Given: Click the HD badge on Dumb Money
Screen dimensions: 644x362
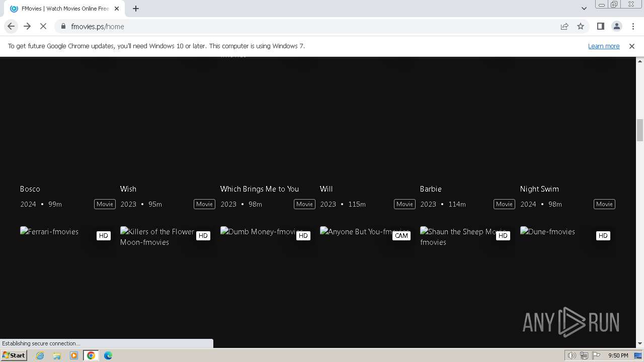Looking at the screenshot, I should 303,236.
